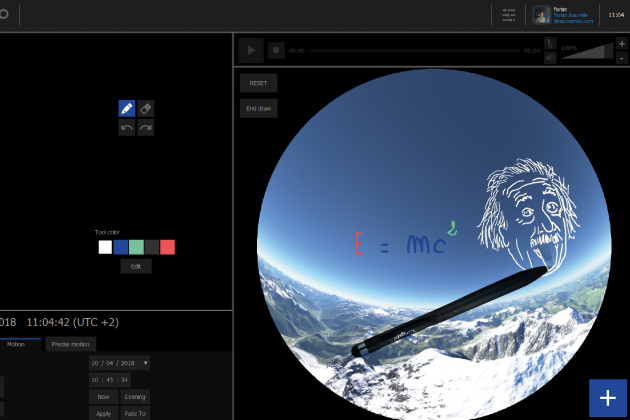This screenshot has height=420, width=630.
Task: Click the 11:04 clock in header
Action: point(616,15)
